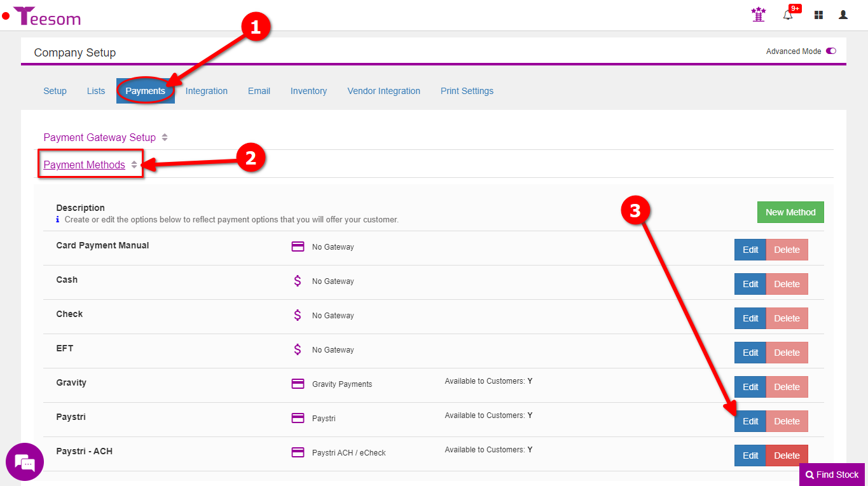Open the Print Settings tab

[467, 91]
